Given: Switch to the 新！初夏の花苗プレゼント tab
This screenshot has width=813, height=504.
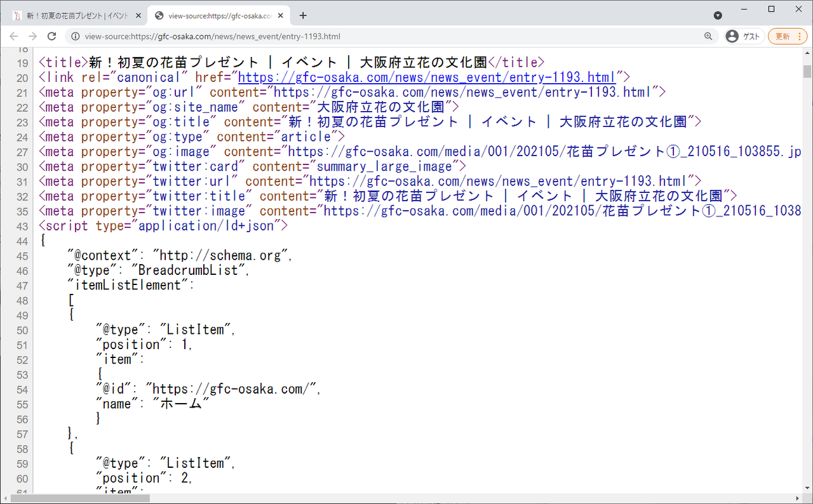Looking at the screenshot, I should point(76,15).
